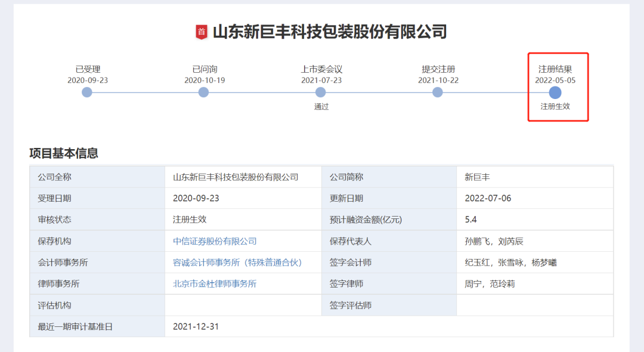Select the 预计融资金额 value 5.4

point(471,220)
